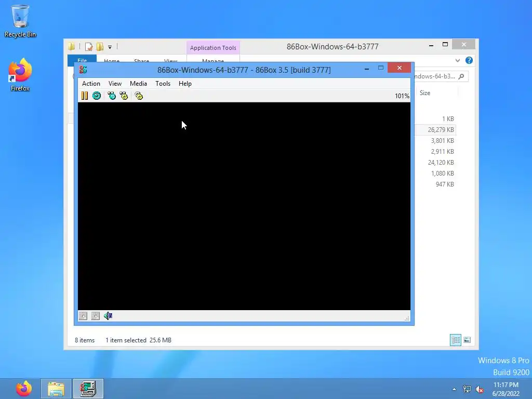Viewport: 532px width, 399px height.
Task: Click the 86Box window resize grip
Action: (x=407, y=318)
